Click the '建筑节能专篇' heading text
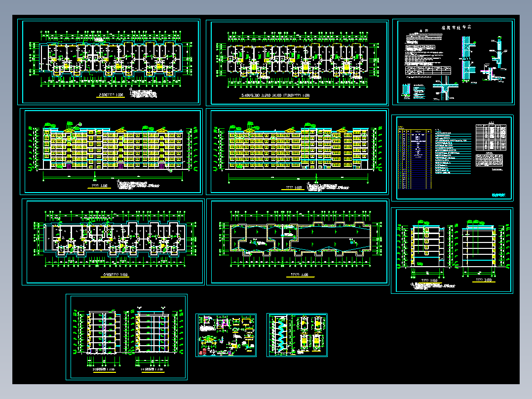Viewport: 532px width, 399px height. coord(456,27)
